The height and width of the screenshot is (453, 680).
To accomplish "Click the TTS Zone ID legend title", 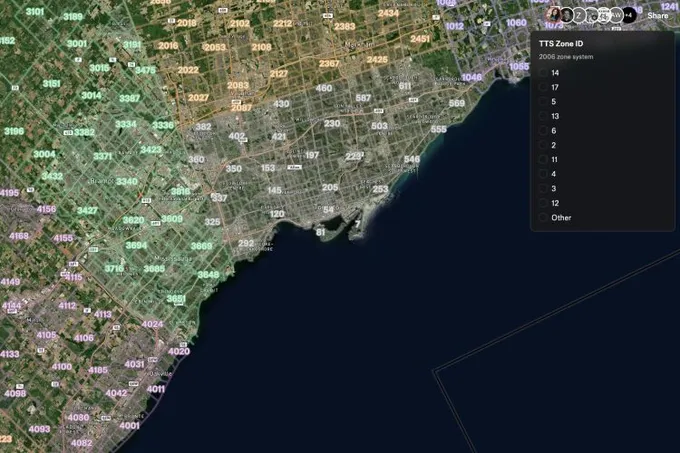I will tap(561, 43).
